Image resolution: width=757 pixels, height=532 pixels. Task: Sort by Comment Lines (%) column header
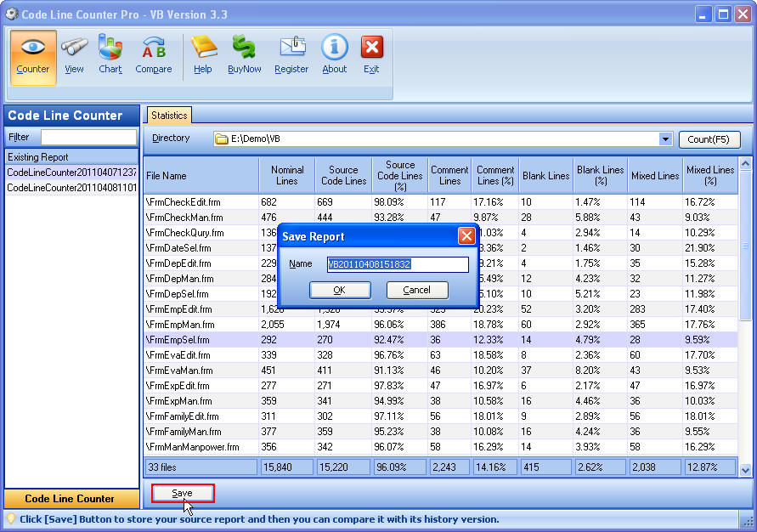click(495, 176)
